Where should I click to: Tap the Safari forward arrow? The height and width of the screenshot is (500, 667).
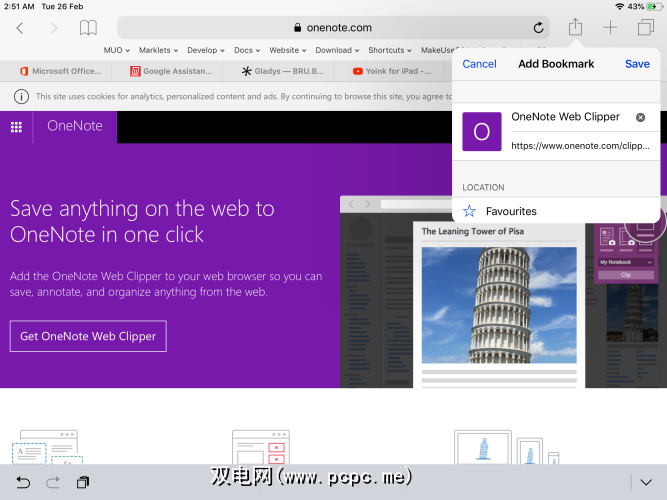click(54, 28)
